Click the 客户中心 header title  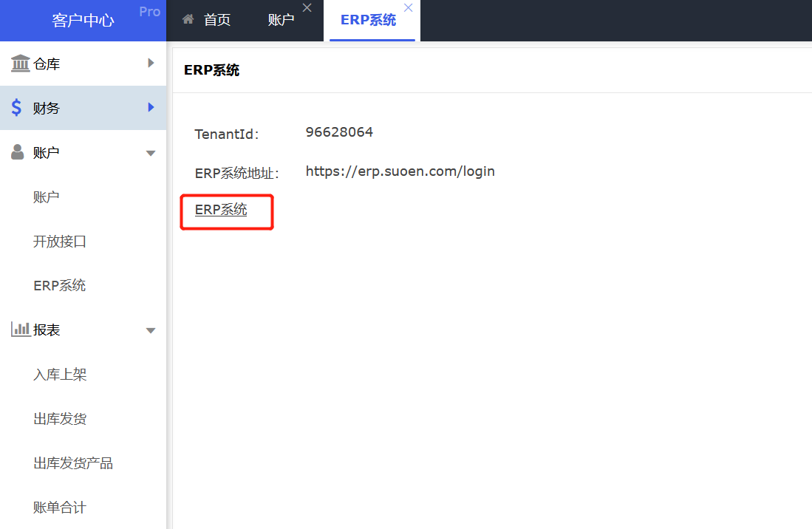83,20
